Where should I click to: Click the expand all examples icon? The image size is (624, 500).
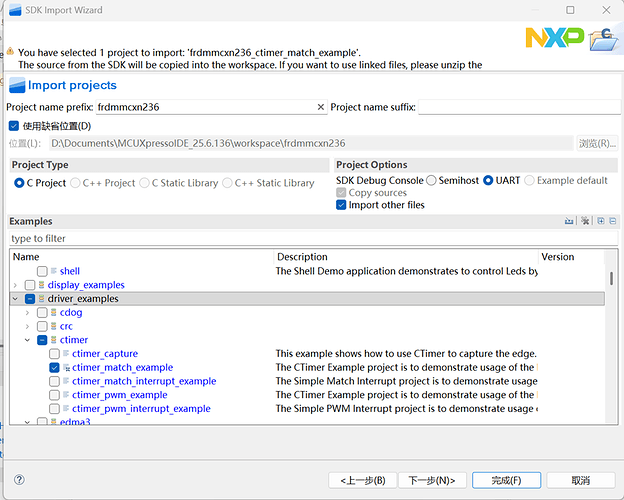tap(600, 221)
